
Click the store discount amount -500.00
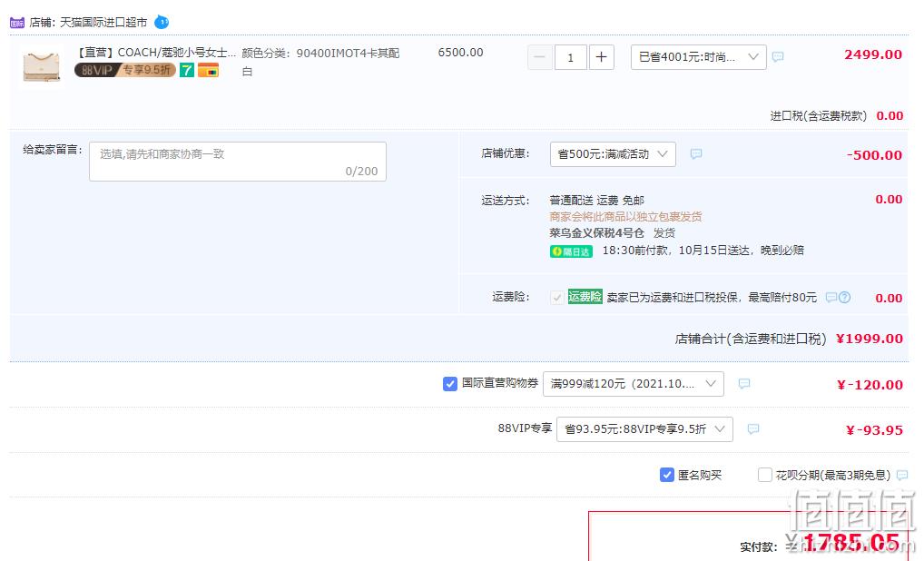click(874, 155)
